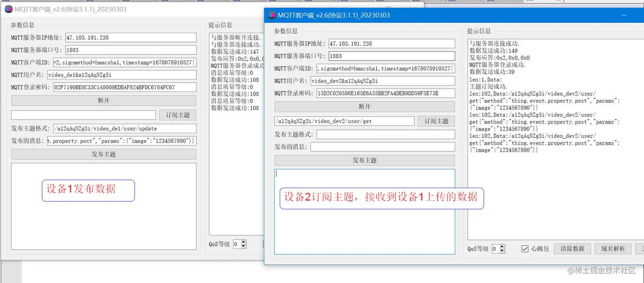The height and width of the screenshot is (283, 644).
Task: Click MQTT客户端ID field in the back window
Action: click(x=125, y=63)
